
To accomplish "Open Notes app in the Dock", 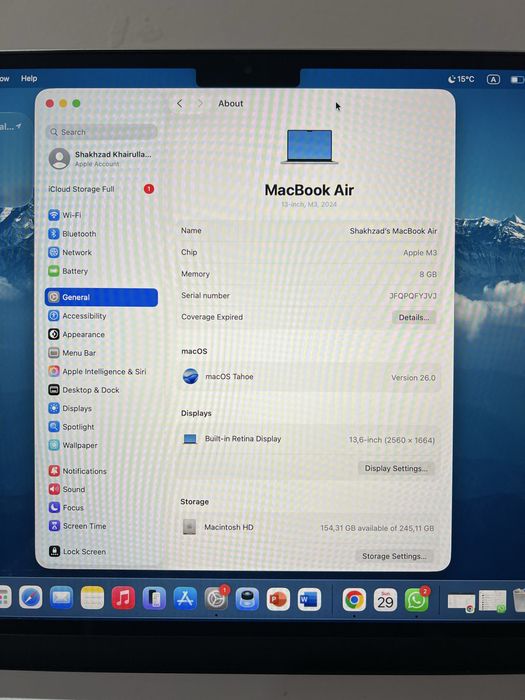I will (92, 598).
